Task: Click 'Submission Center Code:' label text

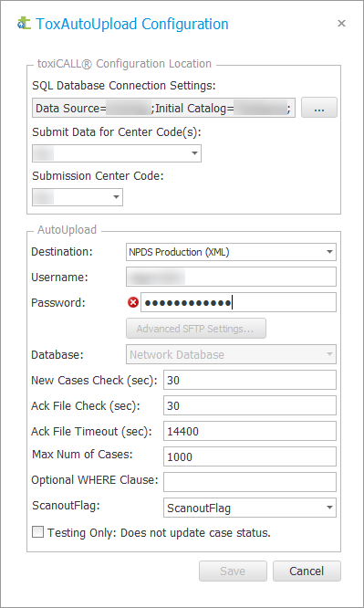Action: click(99, 175)
